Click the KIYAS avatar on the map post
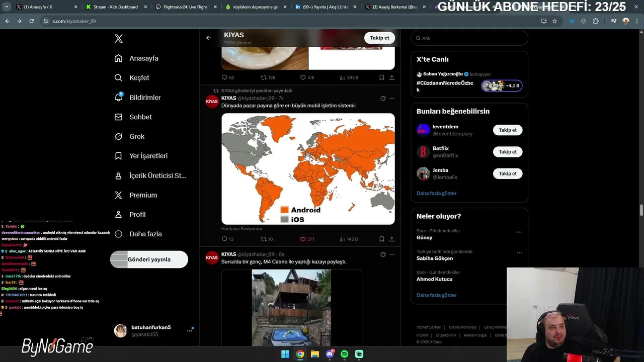This screenshot has height=362, width=644. 212,102
